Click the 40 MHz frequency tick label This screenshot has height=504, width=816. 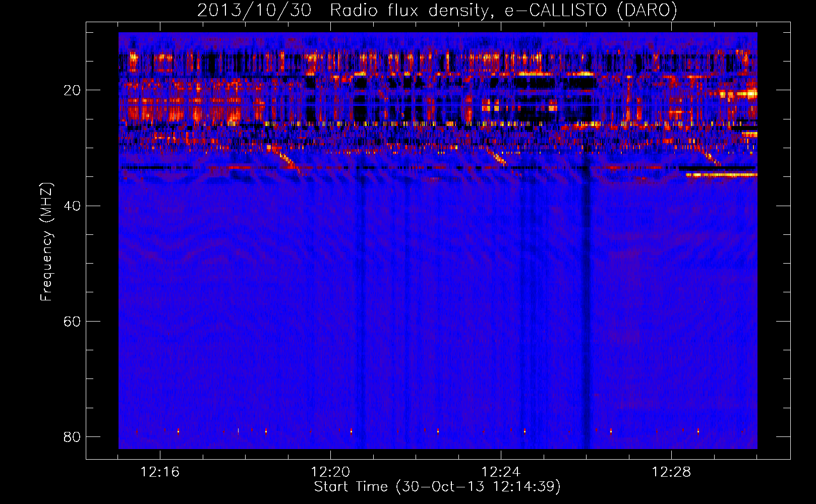(72, 206)
